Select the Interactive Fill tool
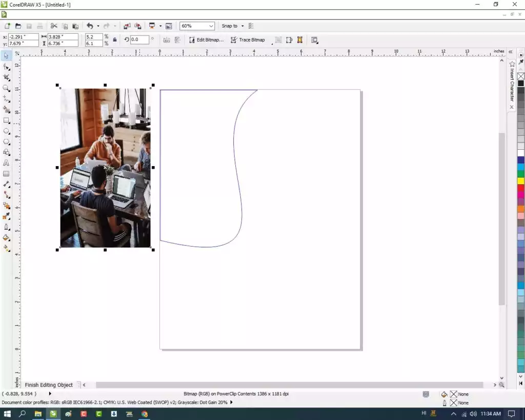Screen dimensions: 525x420 coord(6,249)
